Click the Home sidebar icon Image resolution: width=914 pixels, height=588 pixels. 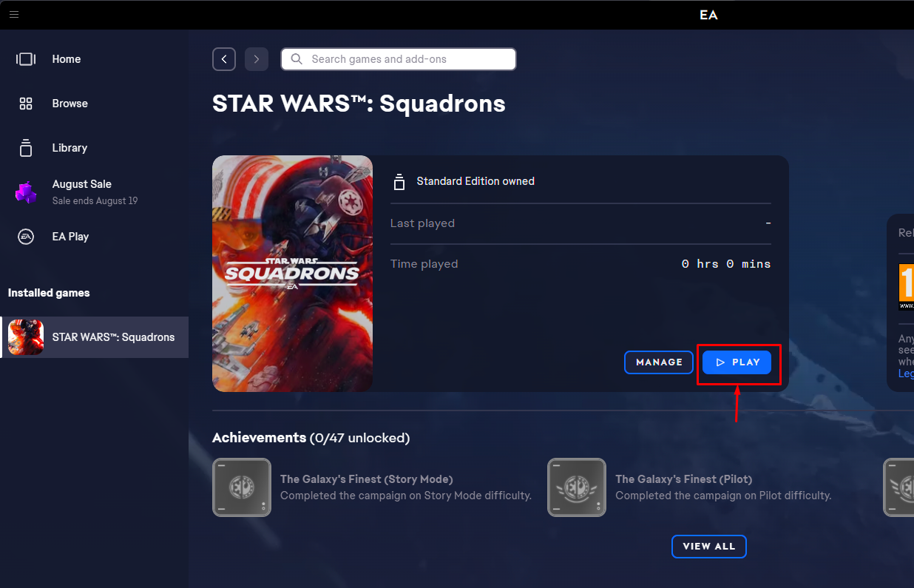pyautogui.click(x=26, y=59)
